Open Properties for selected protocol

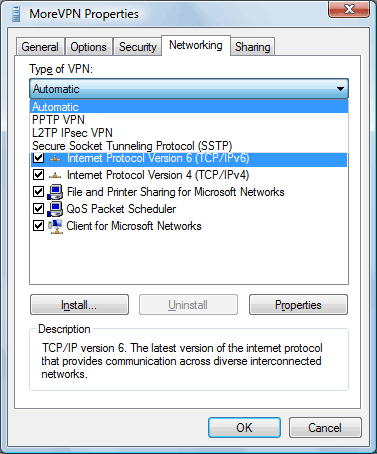(298, 305)
